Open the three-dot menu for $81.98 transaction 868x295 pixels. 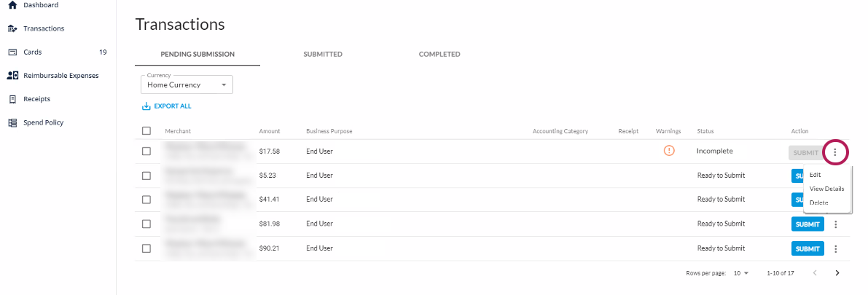click(836, 225)
